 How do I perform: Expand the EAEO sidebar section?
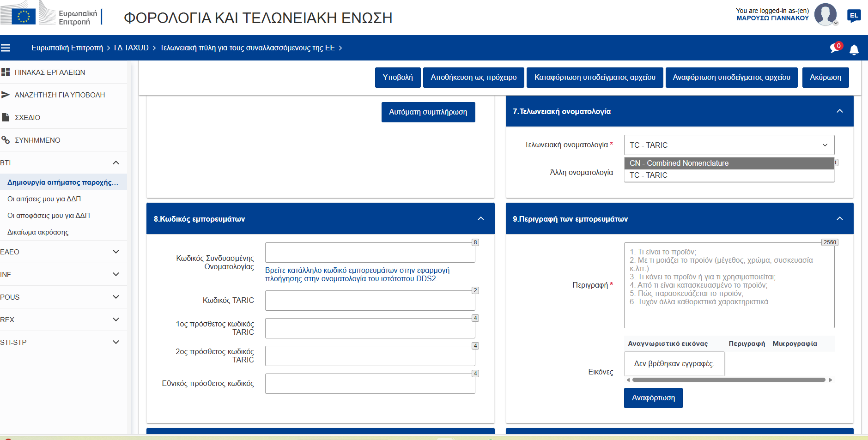point(116,252)
